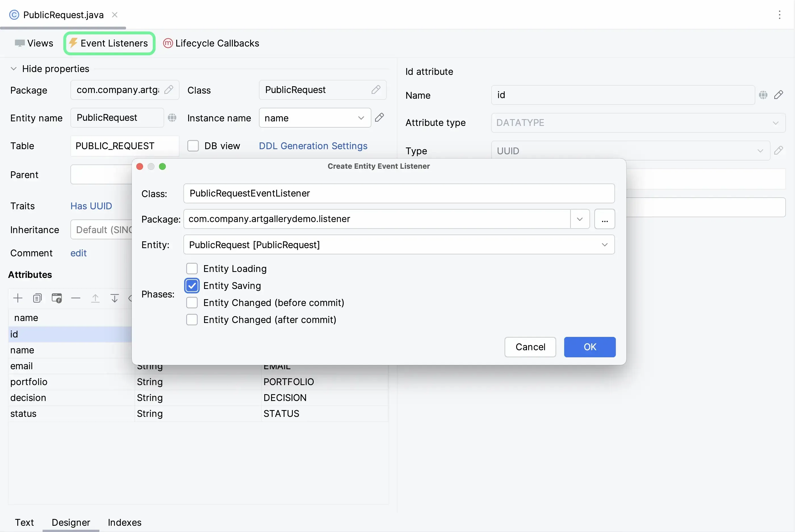Enable the Entity Loading phase checkbox

coord(192,268)
